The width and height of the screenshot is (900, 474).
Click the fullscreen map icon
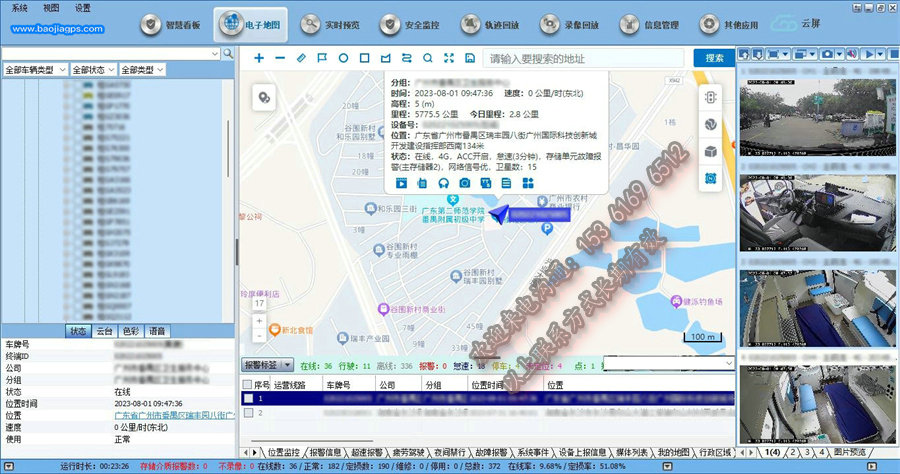click(x=448, y=58)
